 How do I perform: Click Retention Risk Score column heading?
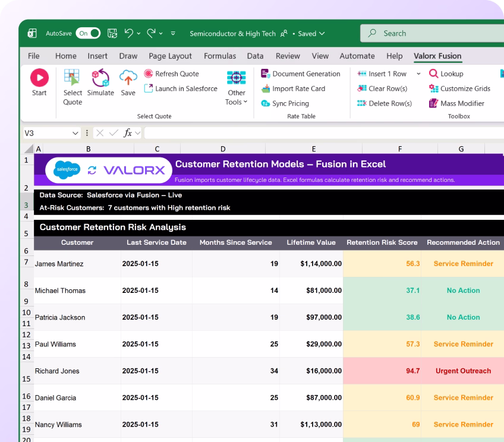[382, 242]
